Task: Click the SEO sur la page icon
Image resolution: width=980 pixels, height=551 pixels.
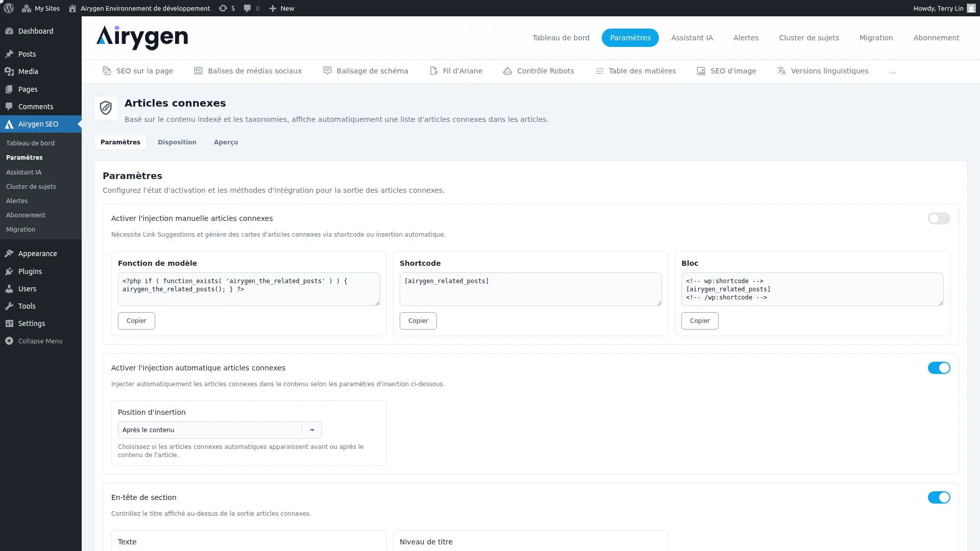Action: coord(107,71)
